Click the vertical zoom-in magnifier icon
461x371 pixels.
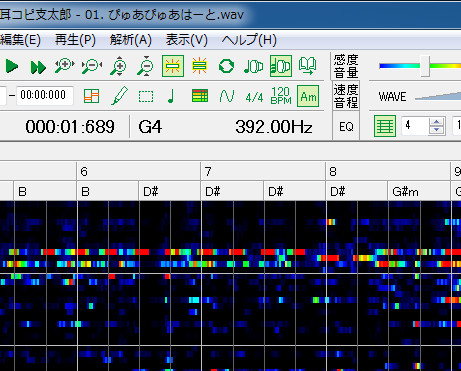pos(119,66)
